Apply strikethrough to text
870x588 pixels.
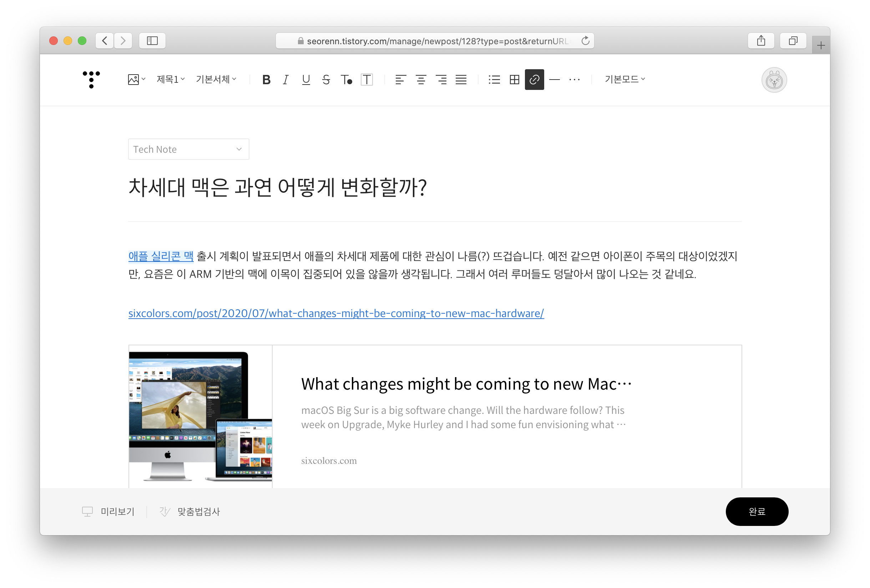point(326,79)
